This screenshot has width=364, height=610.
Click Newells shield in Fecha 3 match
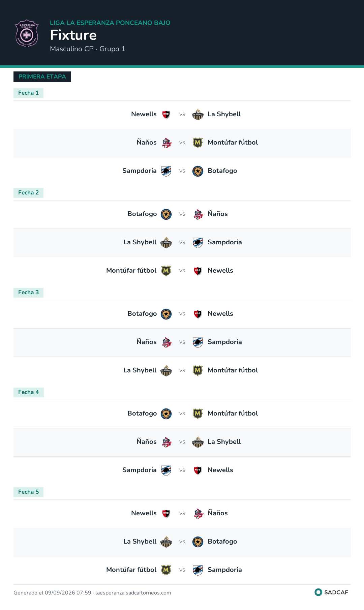198,314
